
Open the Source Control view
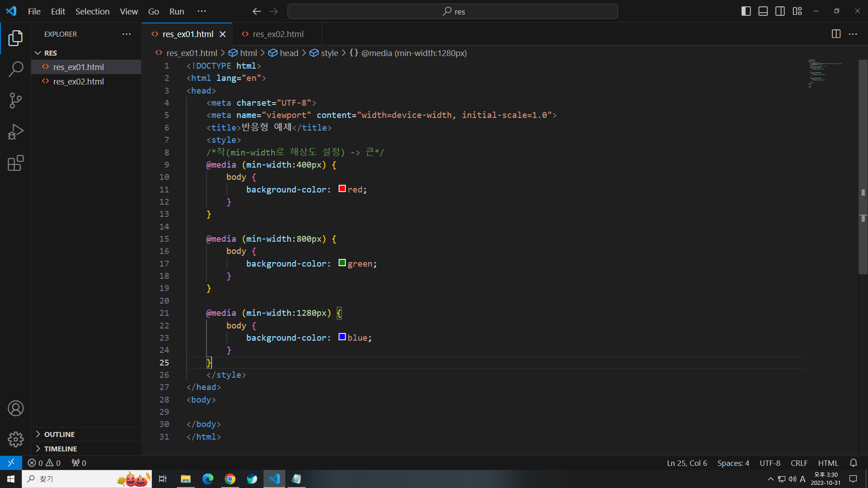click(15, 100)
